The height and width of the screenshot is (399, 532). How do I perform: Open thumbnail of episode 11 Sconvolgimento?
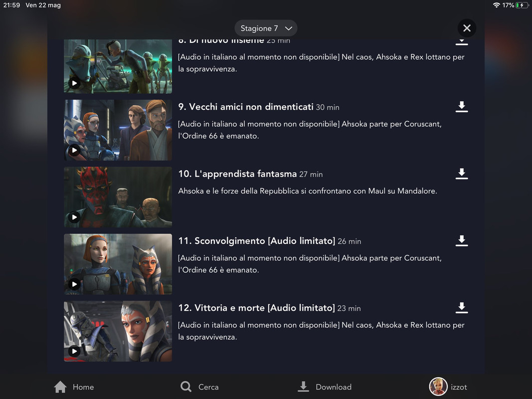118,264
